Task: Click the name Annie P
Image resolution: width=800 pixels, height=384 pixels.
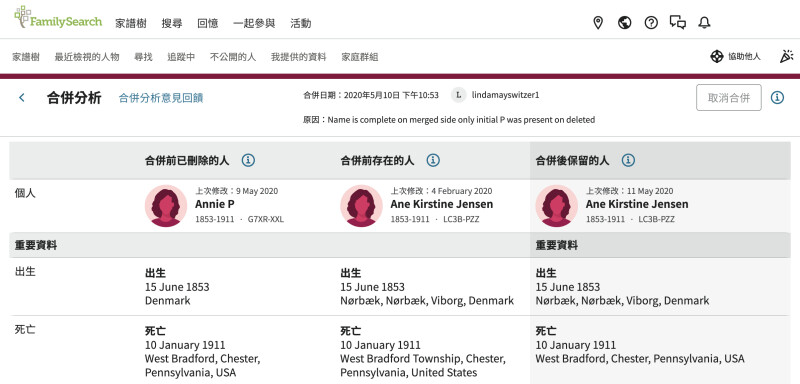Action: 215,204
